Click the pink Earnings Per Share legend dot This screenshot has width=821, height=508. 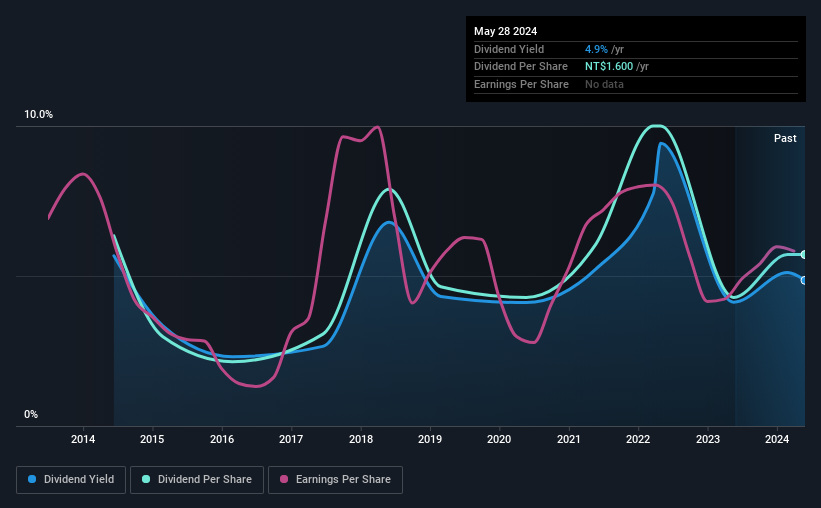284,479
